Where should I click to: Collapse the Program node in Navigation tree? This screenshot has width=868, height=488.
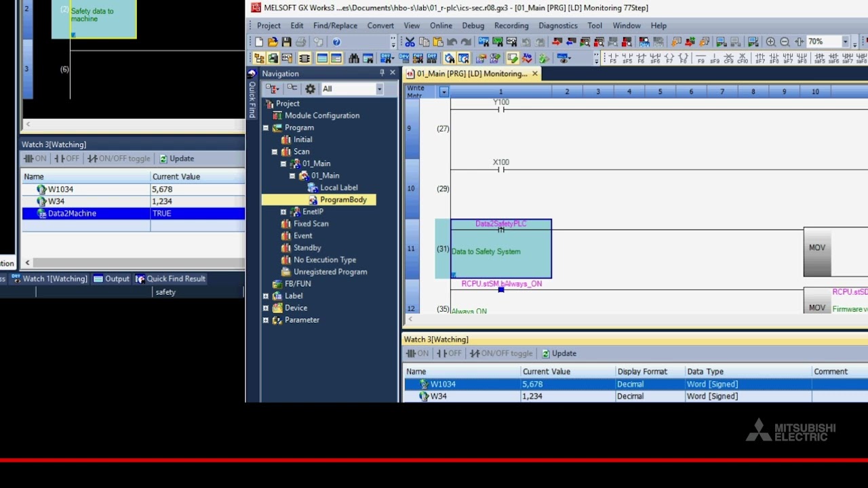266,127
